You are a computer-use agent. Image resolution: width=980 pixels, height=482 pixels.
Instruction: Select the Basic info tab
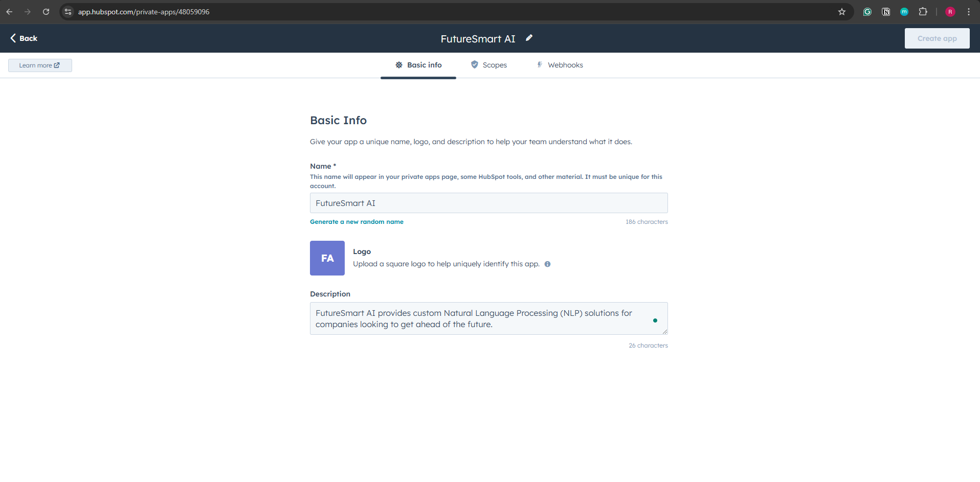coord(418,65)
